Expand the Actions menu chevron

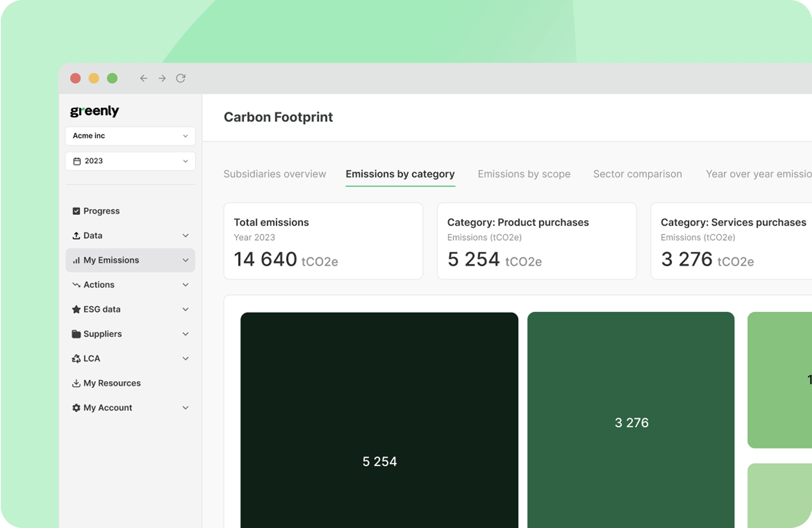(x=185, y=285)
